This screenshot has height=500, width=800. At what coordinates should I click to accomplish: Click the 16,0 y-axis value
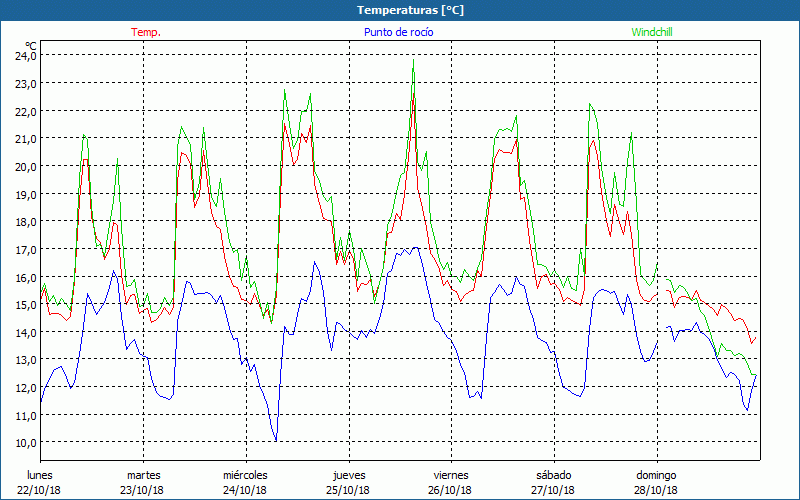(x=26, y=277)
